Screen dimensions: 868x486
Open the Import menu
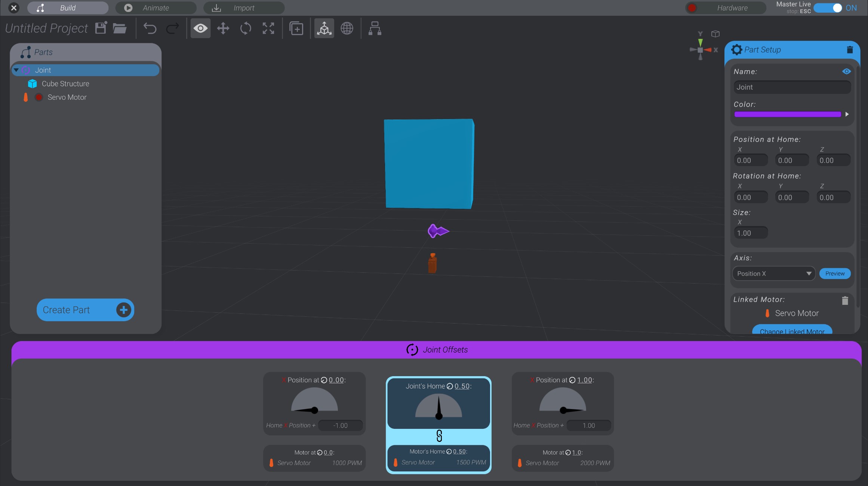click(243, 7)
